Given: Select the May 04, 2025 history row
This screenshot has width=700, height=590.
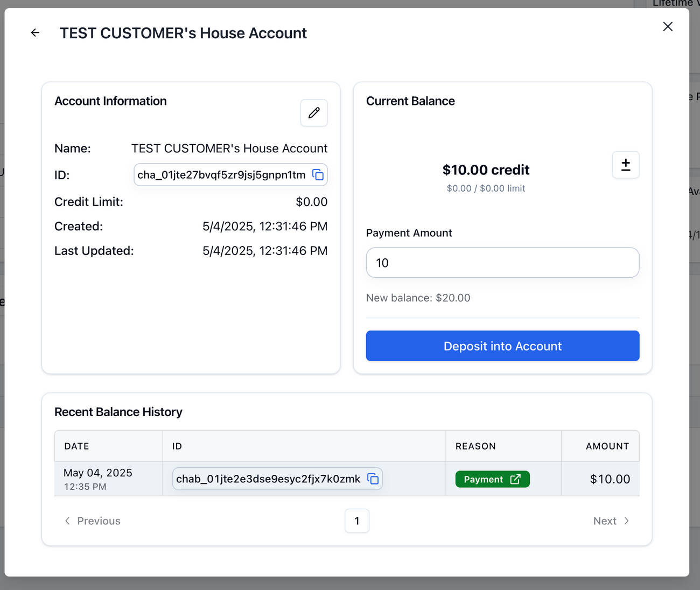Looking at the screenshot, I should 97,479.
